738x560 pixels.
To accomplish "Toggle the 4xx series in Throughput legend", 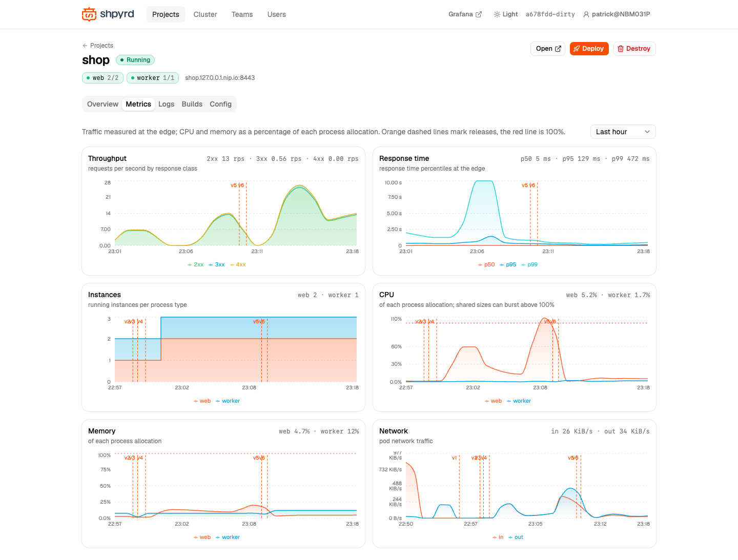I will pyautogui.click(x=238, y=265).
